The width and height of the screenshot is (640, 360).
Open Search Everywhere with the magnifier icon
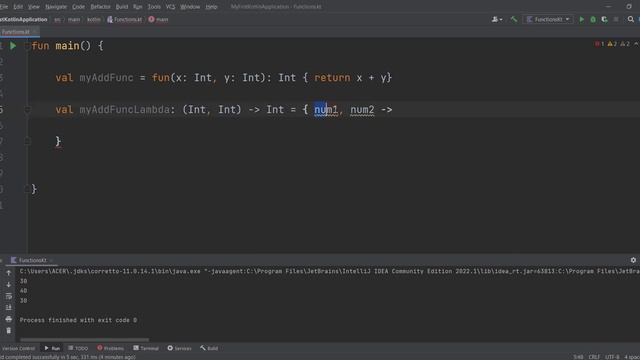pos(631,19)
